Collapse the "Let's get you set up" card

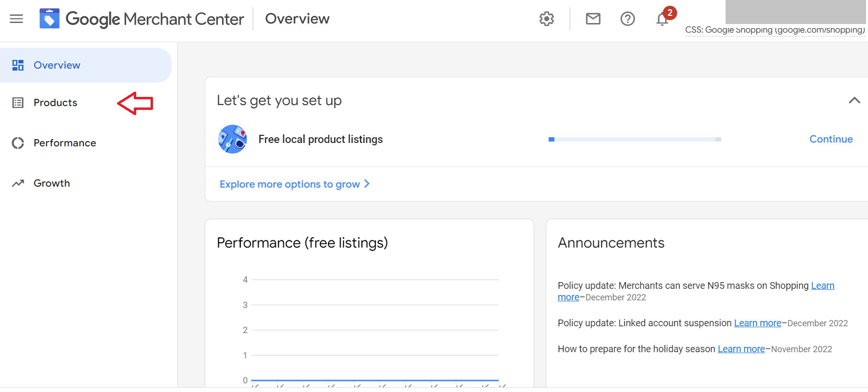pos(855,100)
